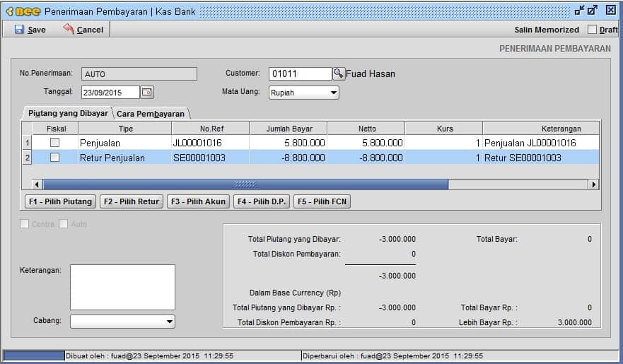Click the Save button label
The image size is (623, 364).
coord(37,30)
